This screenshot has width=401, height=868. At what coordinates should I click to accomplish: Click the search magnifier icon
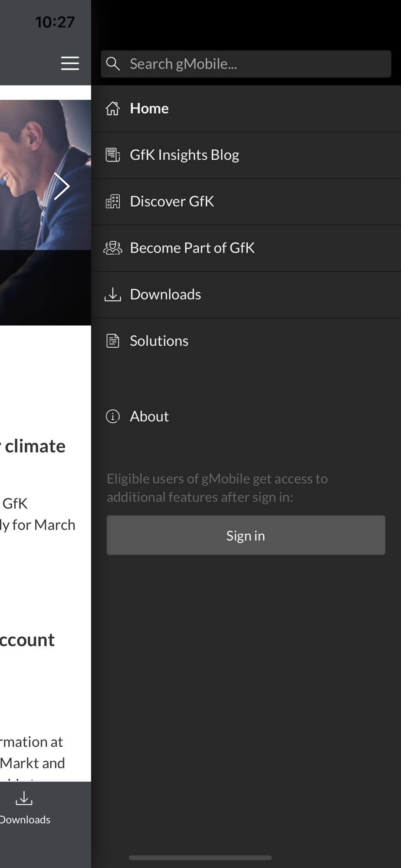point(113,64)
